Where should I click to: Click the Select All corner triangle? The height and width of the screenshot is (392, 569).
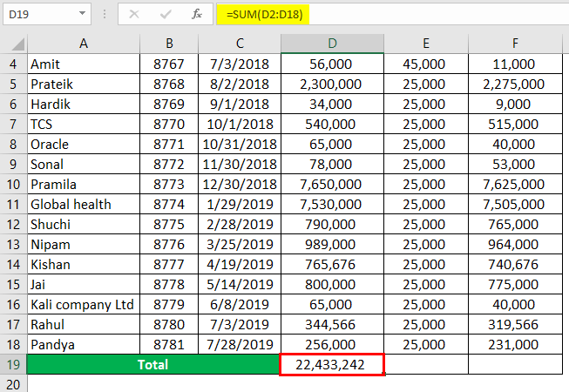point(17,44)
